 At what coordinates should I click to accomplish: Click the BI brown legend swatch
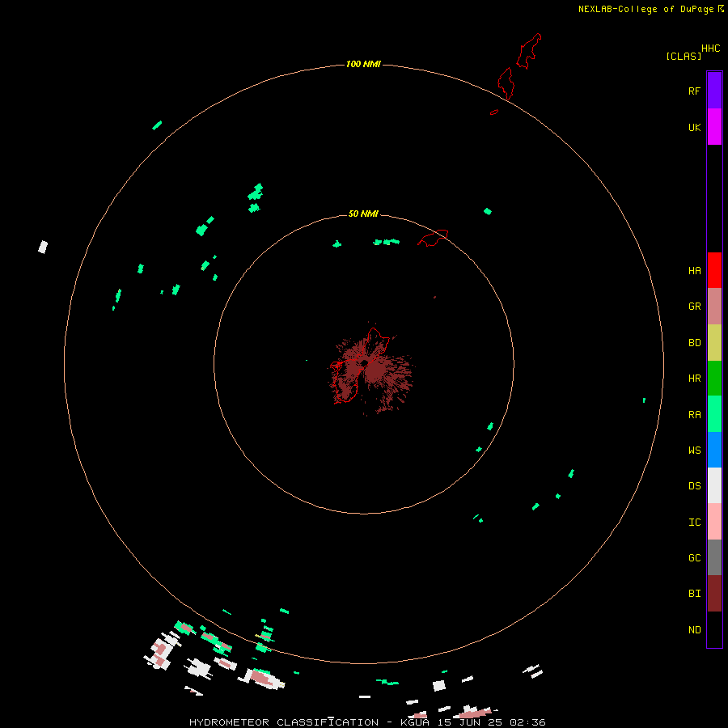click(714, 594)
